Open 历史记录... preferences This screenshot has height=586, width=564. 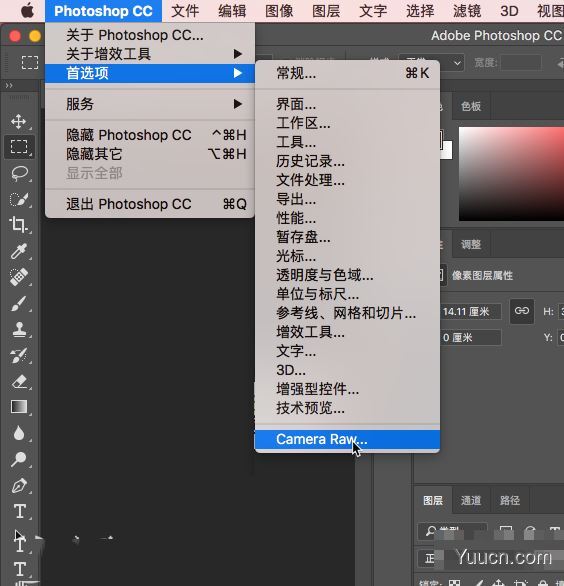click(347, 161)
